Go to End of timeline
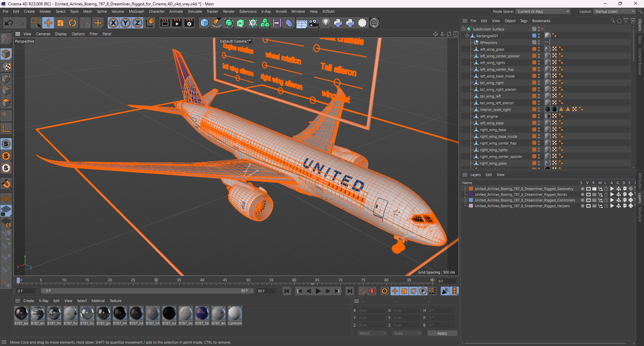Viewport: 644px width, 346px height. [x=350, y=291]
